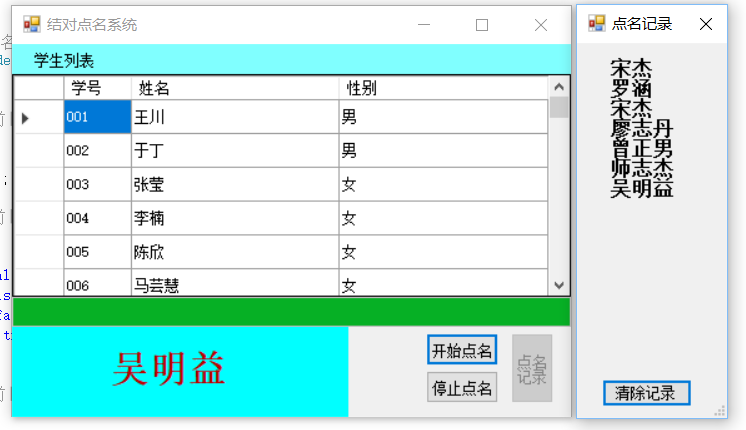Close the 结对点名系统 window
746x430 pixels.
click(541, 25)
